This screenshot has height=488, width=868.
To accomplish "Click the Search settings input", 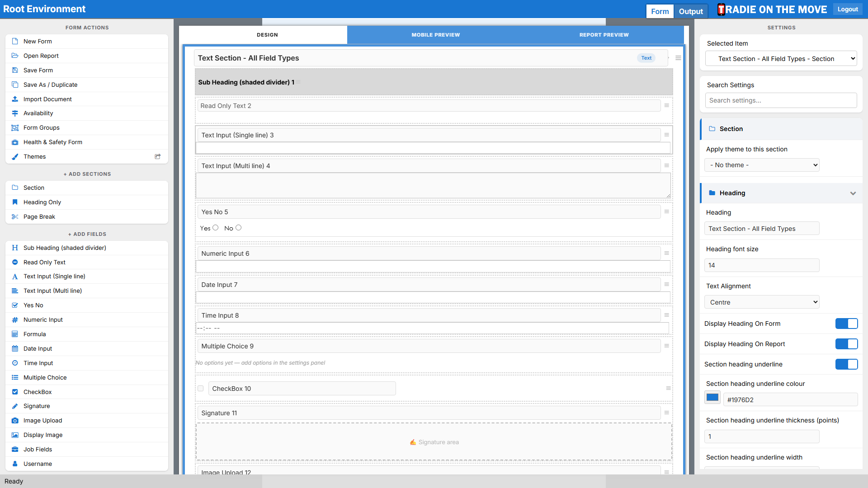I will pos(781,100).
